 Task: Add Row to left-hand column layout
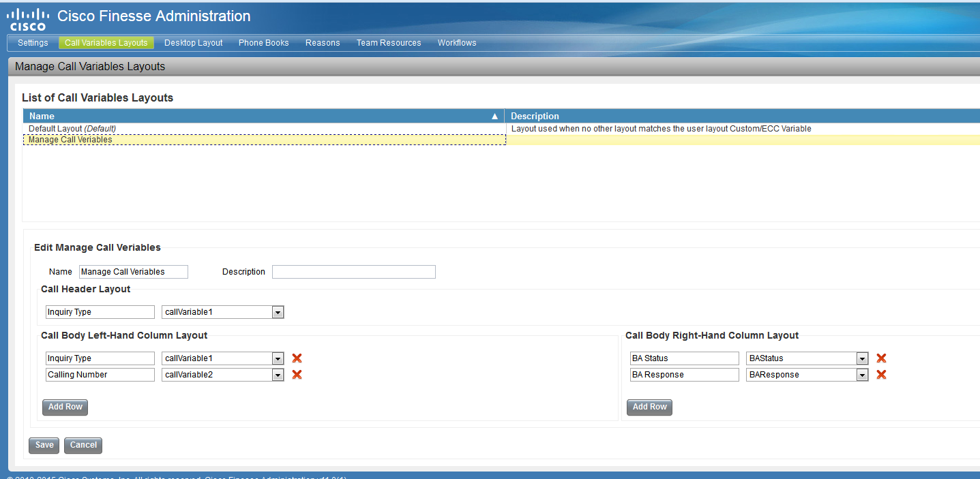[65, 407]
